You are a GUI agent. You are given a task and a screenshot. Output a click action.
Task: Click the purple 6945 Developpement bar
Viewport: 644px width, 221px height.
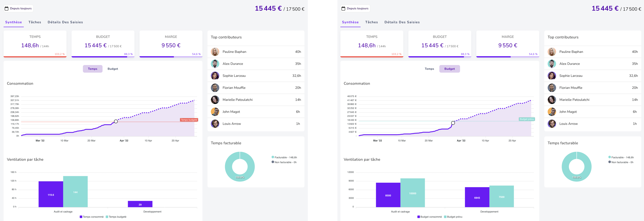[x=477, y=197]
